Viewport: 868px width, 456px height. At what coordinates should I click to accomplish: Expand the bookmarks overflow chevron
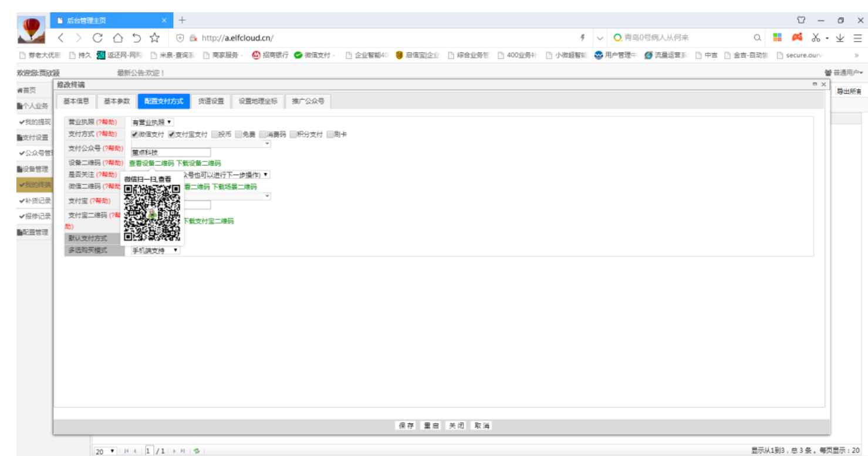pos(856,55)
